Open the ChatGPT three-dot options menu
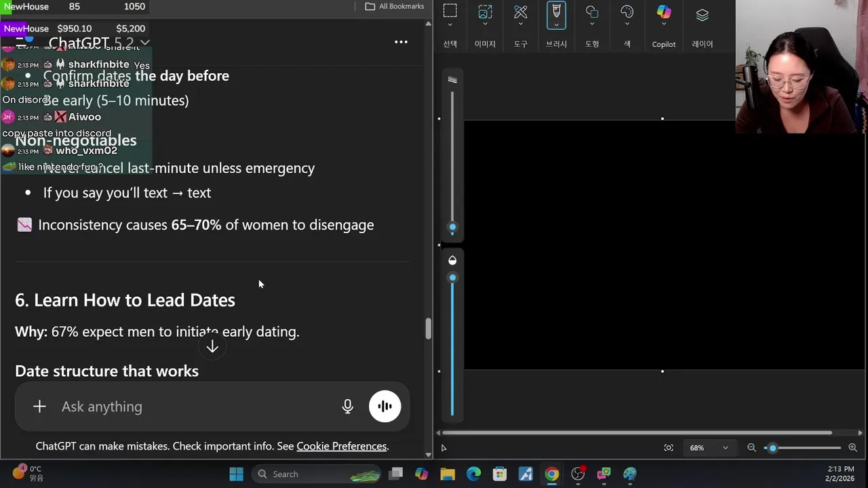 pos(401,42)
